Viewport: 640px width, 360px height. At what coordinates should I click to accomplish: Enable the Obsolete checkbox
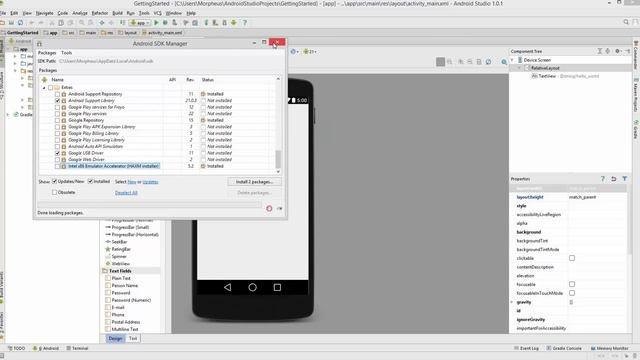[54, 192]
